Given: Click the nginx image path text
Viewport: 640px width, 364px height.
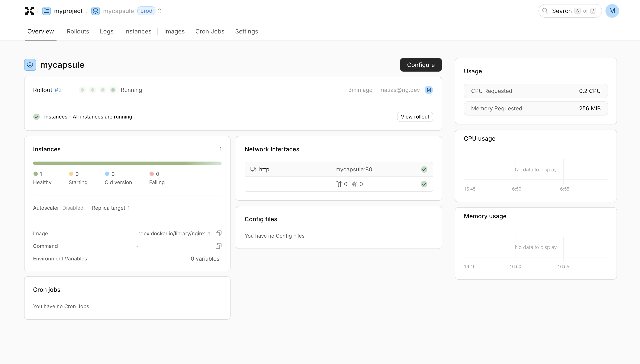Looking at the screenshot, I should (x=175, y=234).
